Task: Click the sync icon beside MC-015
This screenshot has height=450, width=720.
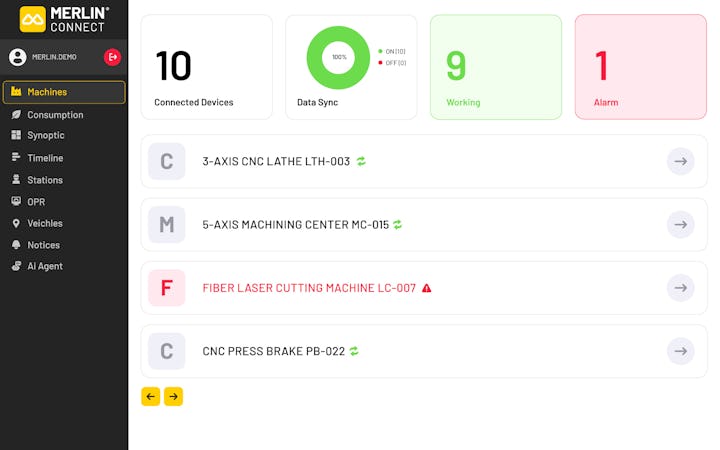Action: click(397, 225)
